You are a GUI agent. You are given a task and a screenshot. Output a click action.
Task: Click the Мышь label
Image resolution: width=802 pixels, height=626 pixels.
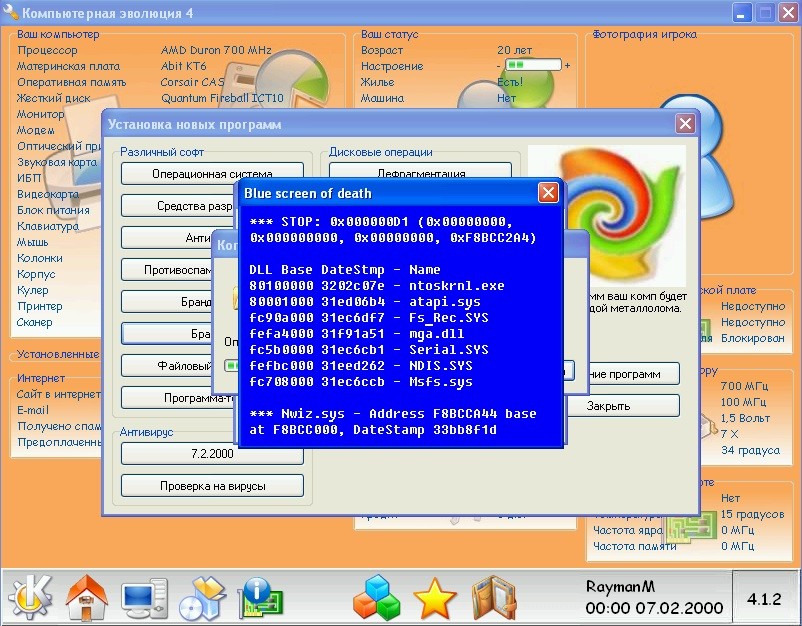(32, 242)
